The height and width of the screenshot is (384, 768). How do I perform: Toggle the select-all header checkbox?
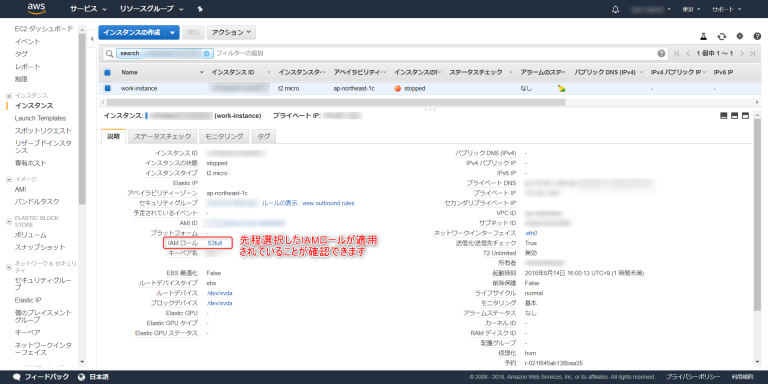click(107, 72)
